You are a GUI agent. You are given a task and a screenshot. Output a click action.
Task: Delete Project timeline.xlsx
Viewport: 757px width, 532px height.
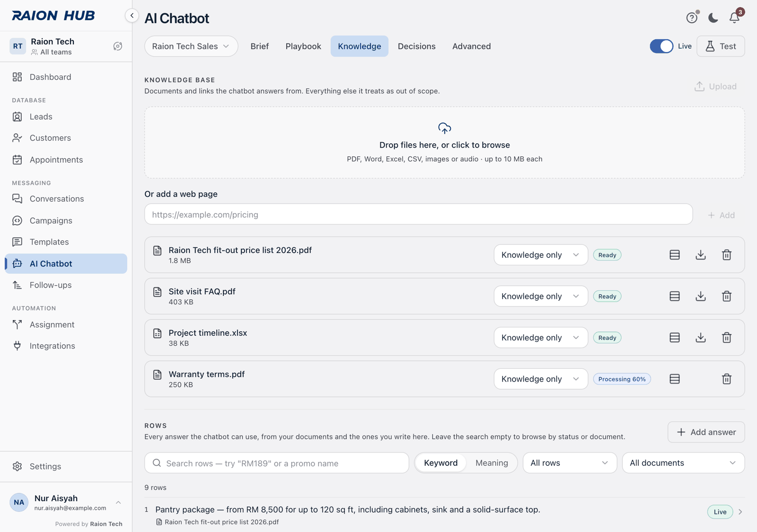[x=727, y=338]
